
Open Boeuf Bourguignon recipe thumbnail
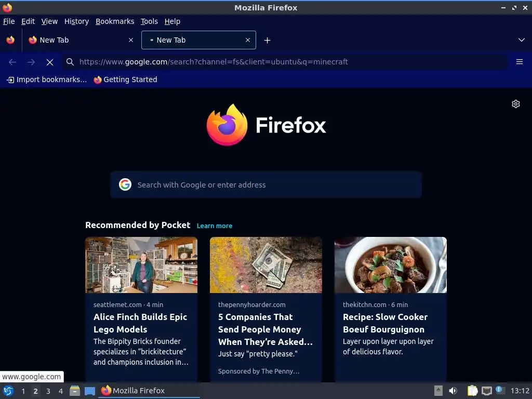391,265
